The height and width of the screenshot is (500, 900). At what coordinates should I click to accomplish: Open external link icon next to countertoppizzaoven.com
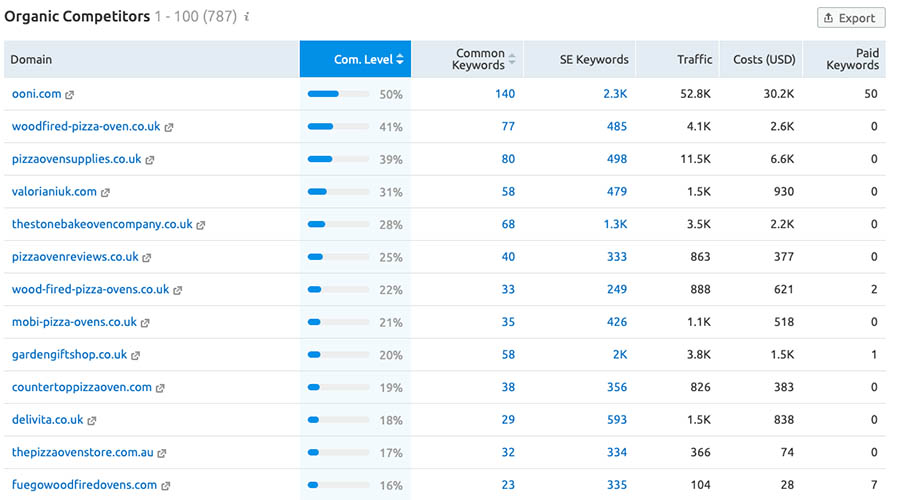pos(160,389)
